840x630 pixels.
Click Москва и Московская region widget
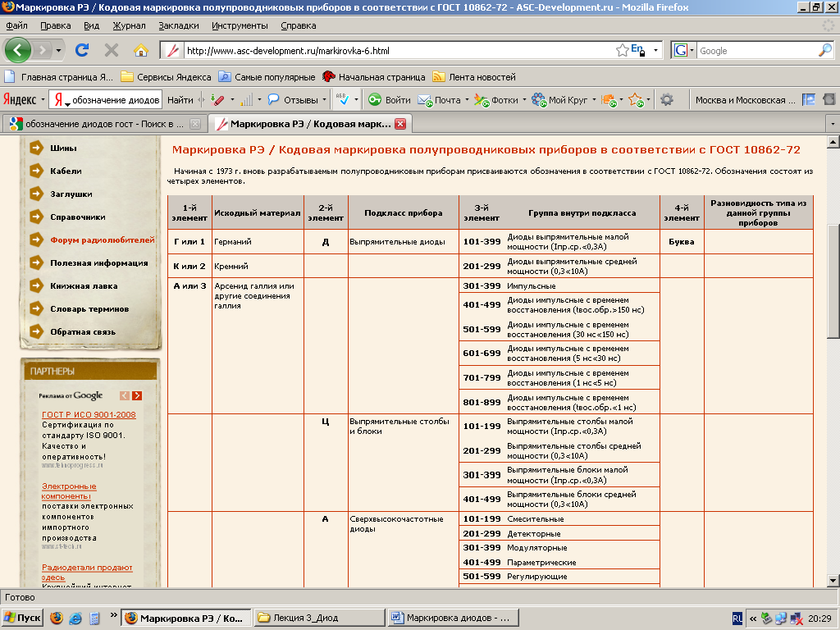click(x=745, y=100)
